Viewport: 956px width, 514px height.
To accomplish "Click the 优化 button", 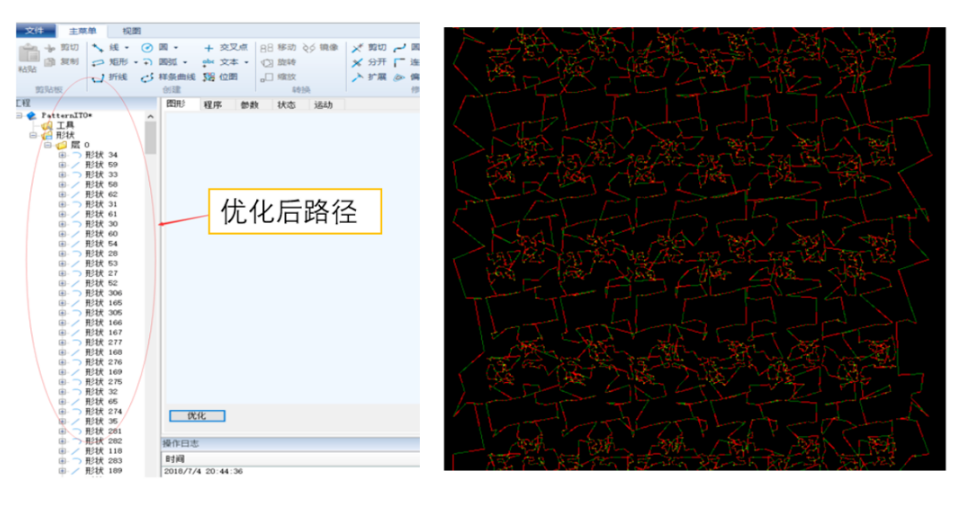I will coord(197,416).
